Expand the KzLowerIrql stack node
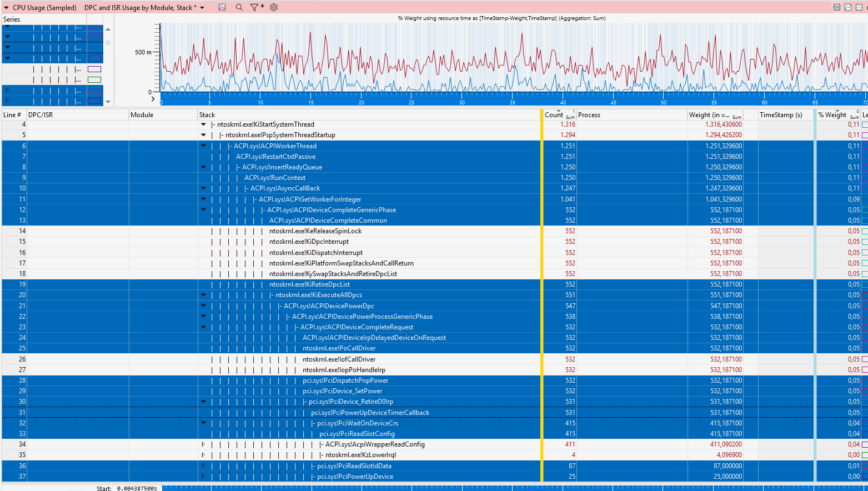Image resolution: width=868 pixels, height=491 pixels. [x=203, y=455]
